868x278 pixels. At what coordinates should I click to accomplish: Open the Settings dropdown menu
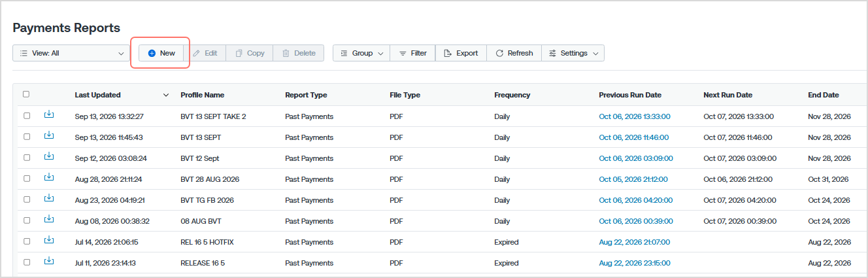[573, 53]
